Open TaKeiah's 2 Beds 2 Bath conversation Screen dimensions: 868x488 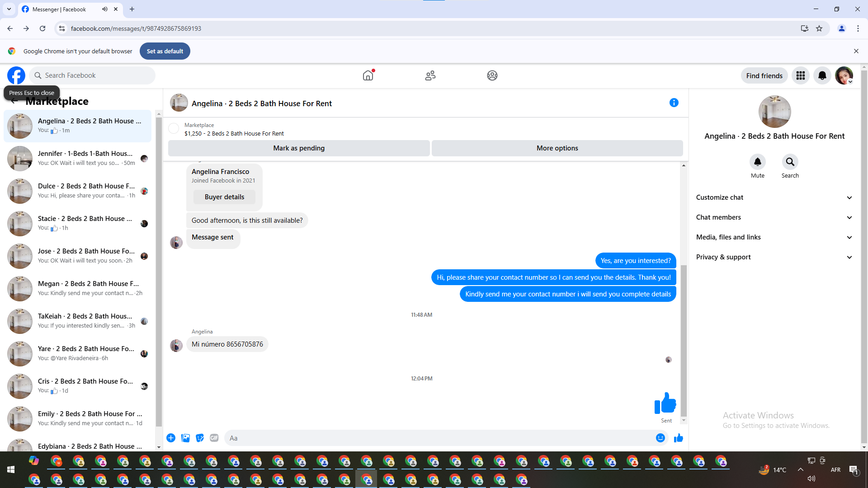[x=78, y=321]
